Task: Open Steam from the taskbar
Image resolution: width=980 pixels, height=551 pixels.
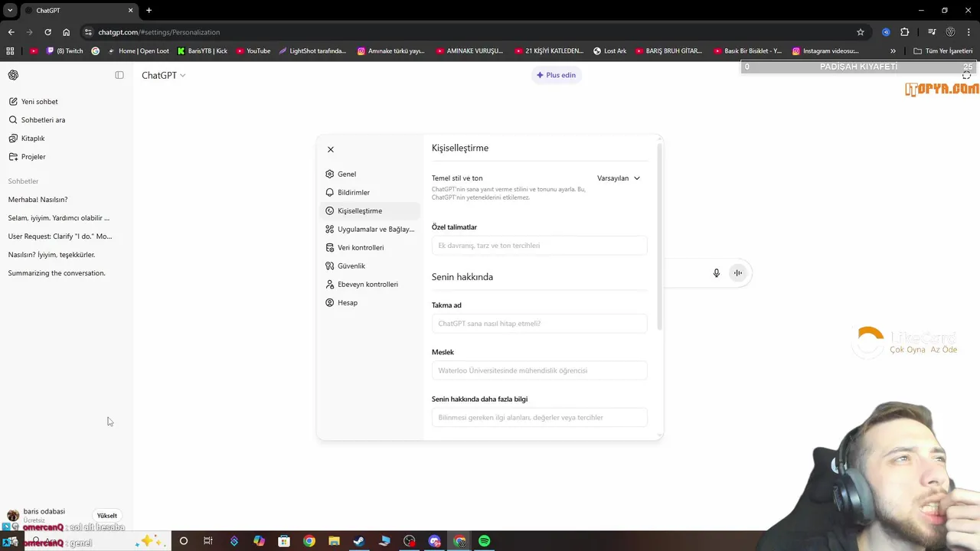Action: [x=358, y=541]
